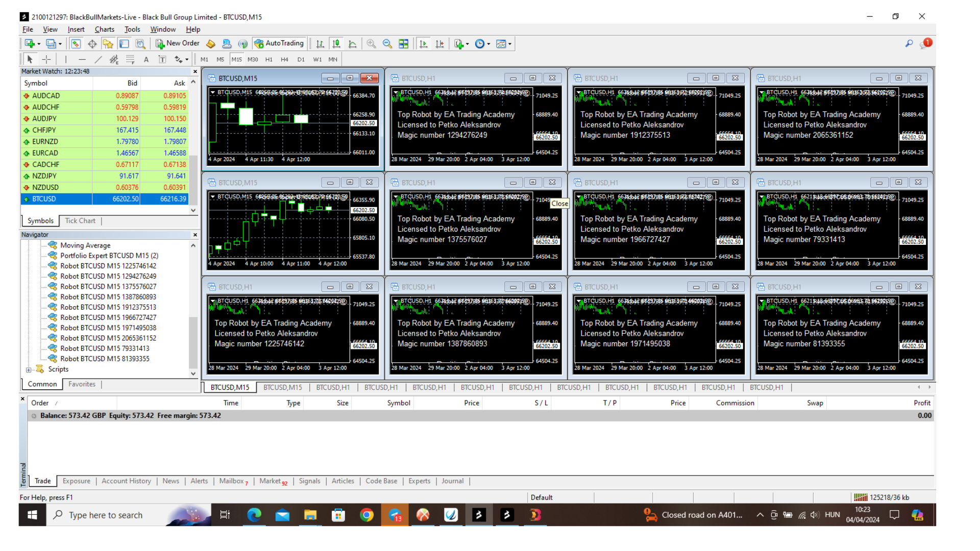Open the Periods clock dropdown
Viewport: 980px width, 551px height.
coord(482,44)
